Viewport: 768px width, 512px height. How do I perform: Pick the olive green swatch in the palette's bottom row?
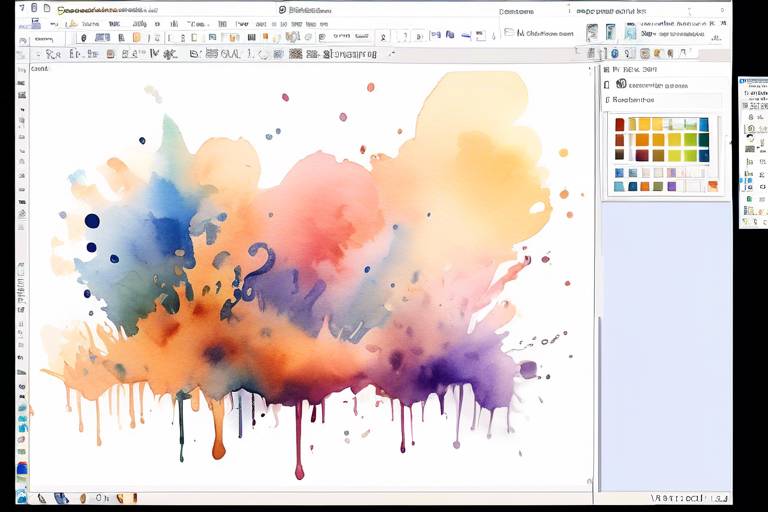pos(658,186)
